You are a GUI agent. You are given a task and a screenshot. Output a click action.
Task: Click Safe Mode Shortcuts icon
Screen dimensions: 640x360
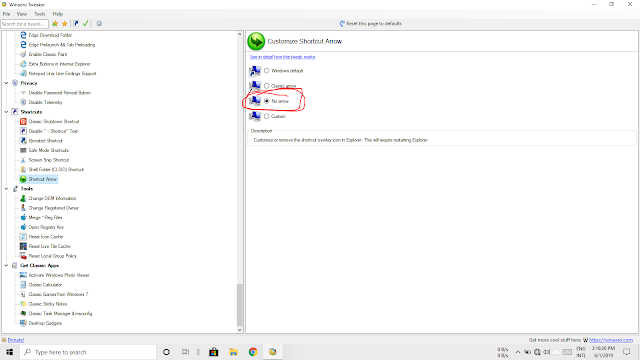23,150
